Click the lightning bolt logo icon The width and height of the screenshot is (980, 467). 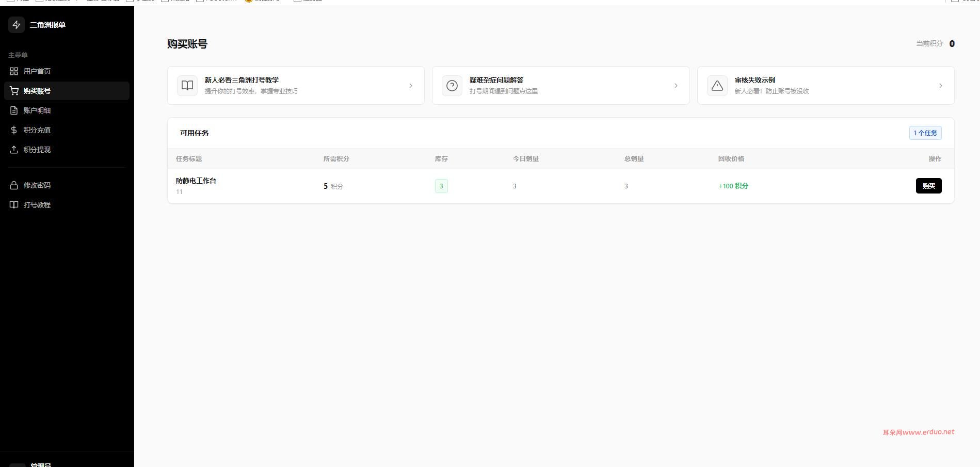(x=17, y=25)
